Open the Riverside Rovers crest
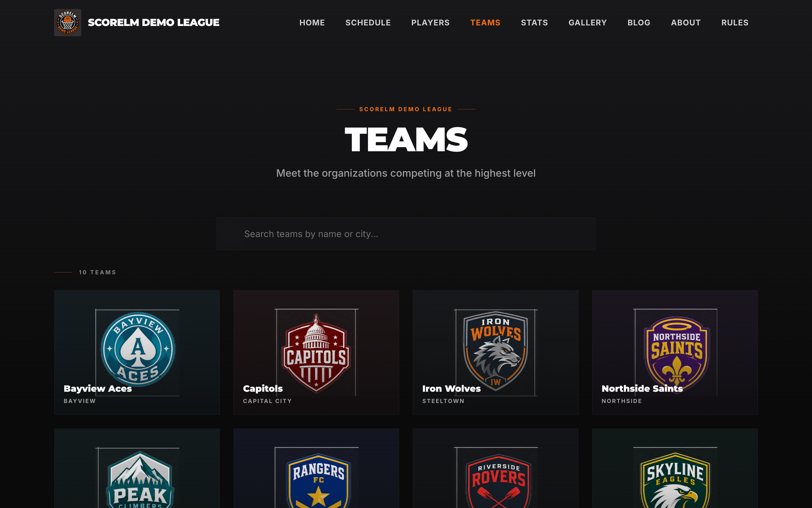This screenshot has width=812, height=508. pyautogui.click(x=498, y=481)
